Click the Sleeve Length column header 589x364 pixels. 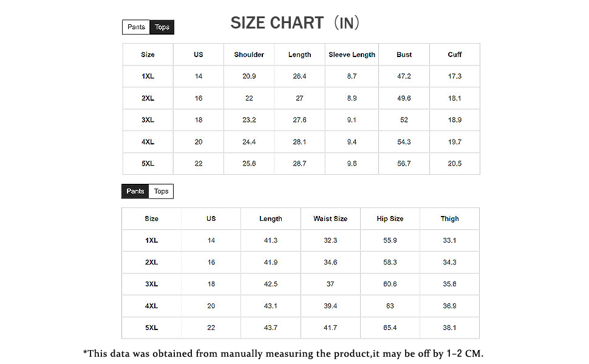[x=352, y=55]
